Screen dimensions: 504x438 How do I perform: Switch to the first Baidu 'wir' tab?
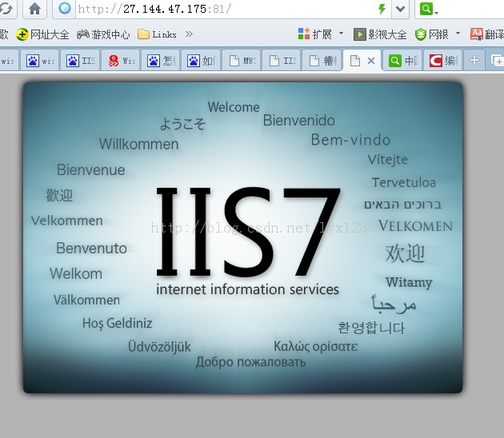click(40, 61)
